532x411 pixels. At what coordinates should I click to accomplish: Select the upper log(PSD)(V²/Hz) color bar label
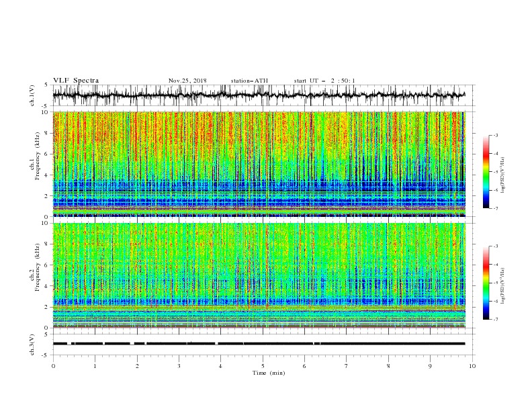pyautogui.click(x=503, y=175)
